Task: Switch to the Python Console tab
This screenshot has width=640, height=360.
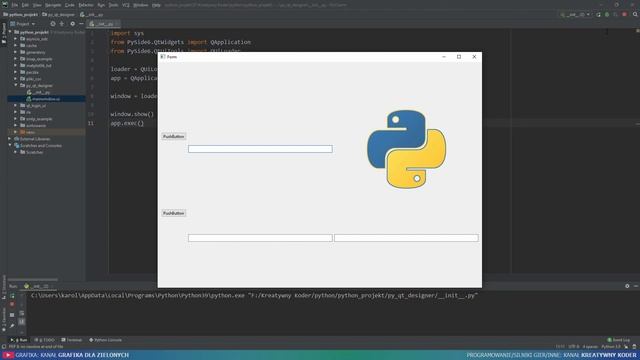Action: 106,340
